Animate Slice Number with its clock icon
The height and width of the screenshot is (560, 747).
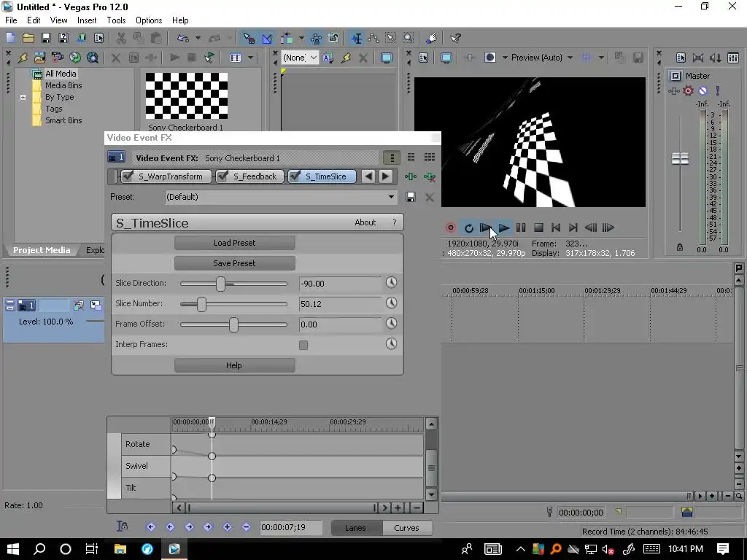click(391, 303)
